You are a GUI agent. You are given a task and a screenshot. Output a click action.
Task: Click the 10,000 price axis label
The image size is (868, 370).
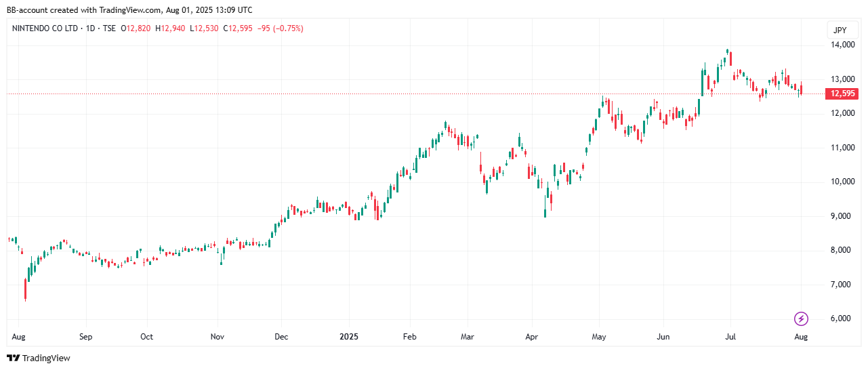[x=843, y=182]
